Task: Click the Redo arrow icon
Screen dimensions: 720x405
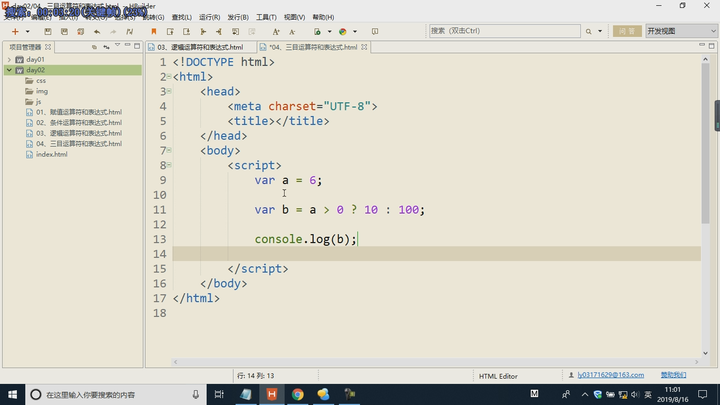Action: point(113,32)
